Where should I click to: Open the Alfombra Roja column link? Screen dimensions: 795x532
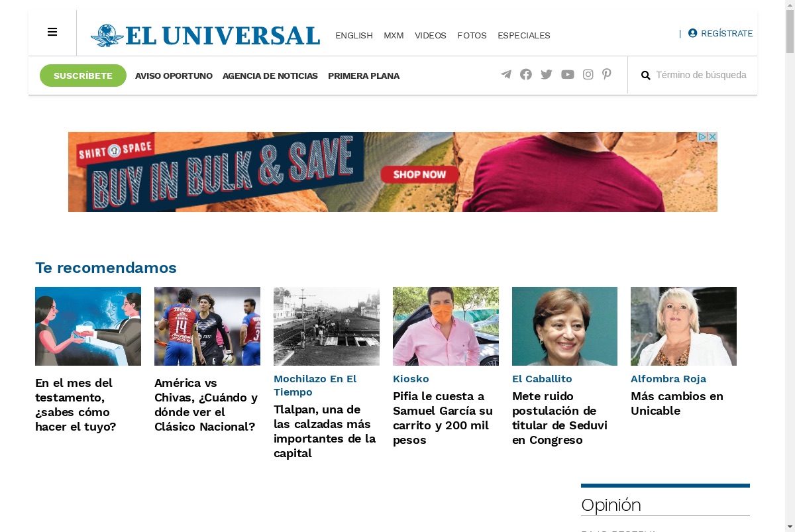point(668,379)
